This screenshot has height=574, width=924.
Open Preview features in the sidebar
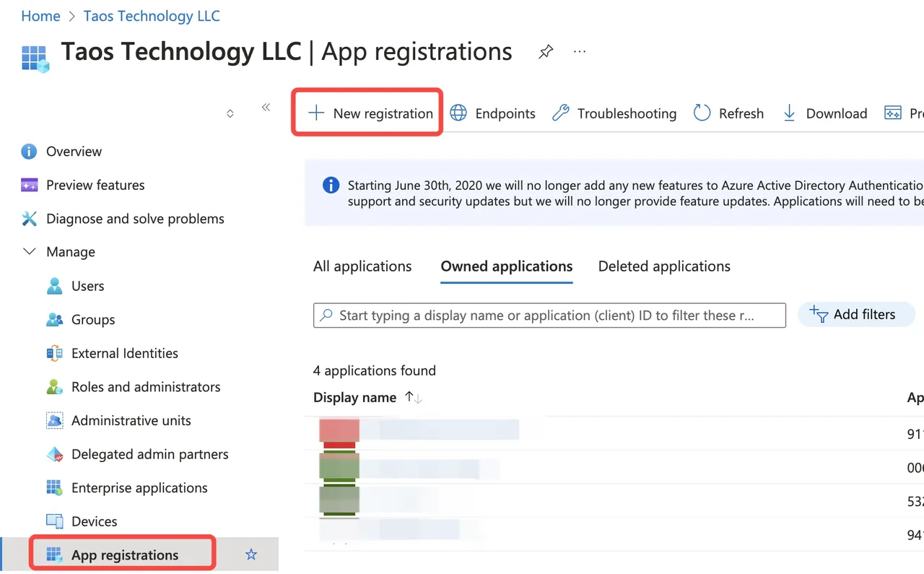coord(95,186)
